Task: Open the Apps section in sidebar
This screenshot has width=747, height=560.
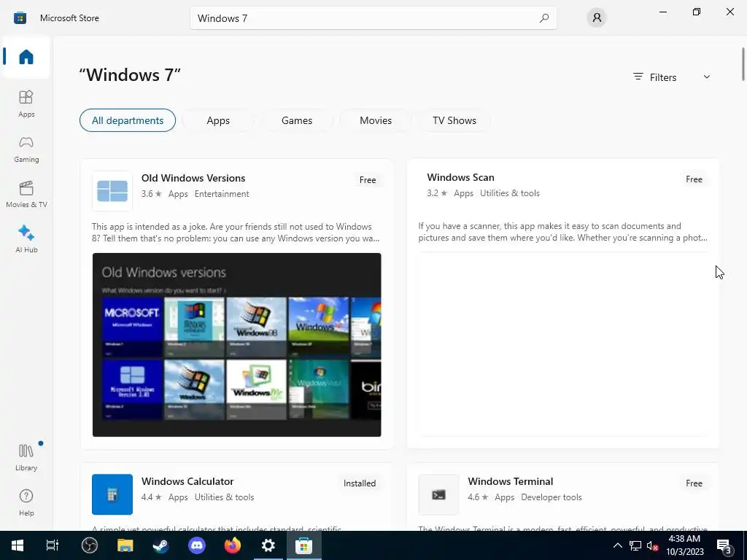Action: (x=26, y=104)
